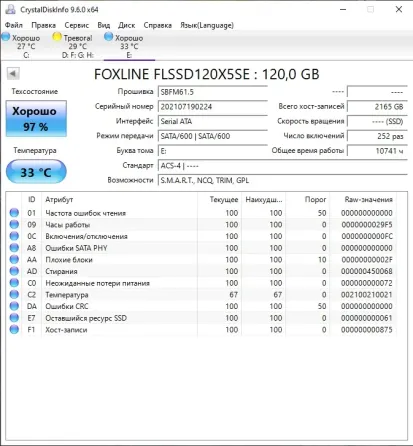Click the transfer mode field SATA/600 | SATA/600
The height and width of the screenshot is (446, 413).
click(x=213, y=136)
